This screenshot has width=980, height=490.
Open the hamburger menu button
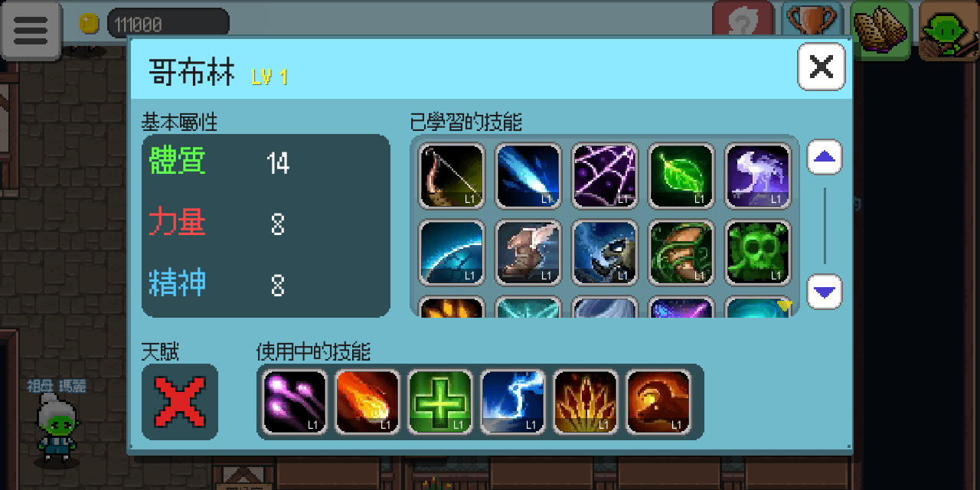click(31, 30)
